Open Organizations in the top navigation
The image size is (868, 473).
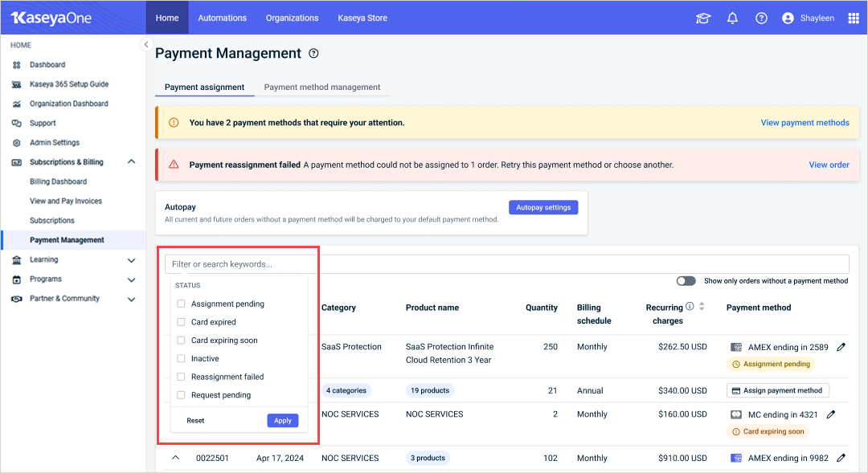(293, 18)
